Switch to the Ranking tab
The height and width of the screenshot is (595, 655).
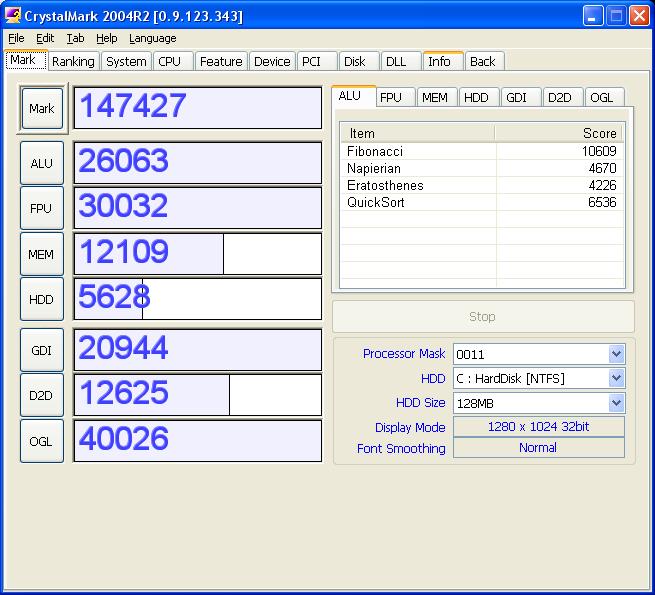[x=73, y=61]
